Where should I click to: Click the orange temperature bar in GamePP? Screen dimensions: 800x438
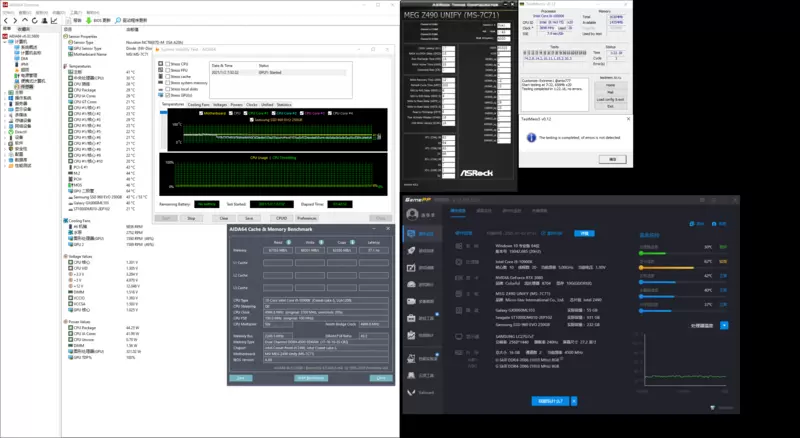[x=666, y=267]
